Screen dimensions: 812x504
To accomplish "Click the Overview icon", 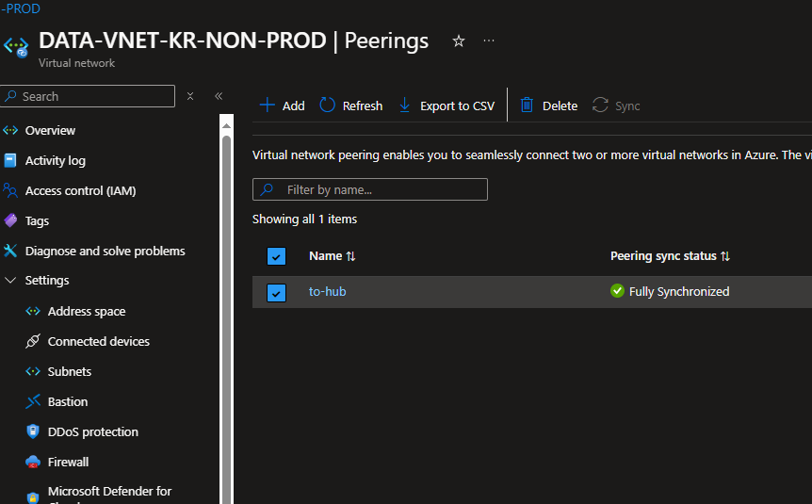I will click(x=10, y=130).
